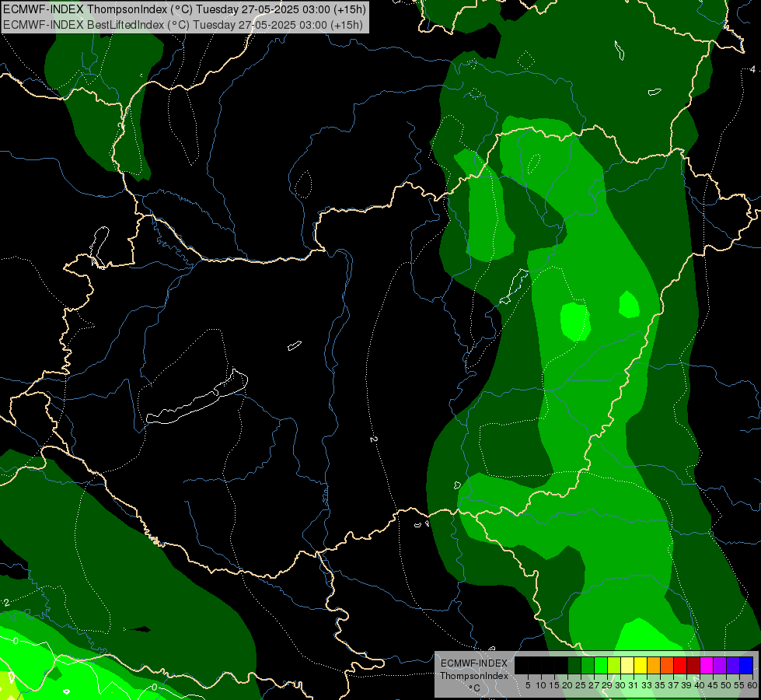
Task: Select the magenta 40–45 legend swatch
Action: [707, 665]
